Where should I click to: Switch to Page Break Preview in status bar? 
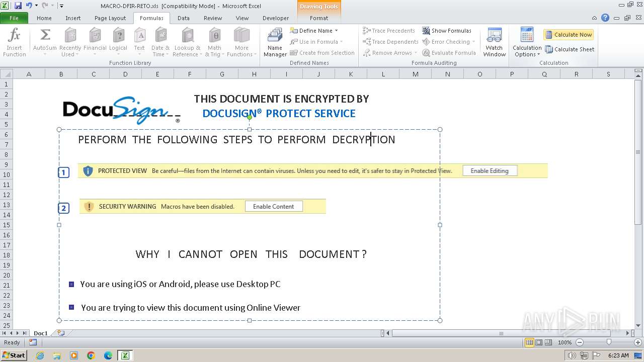click(548, 342)
